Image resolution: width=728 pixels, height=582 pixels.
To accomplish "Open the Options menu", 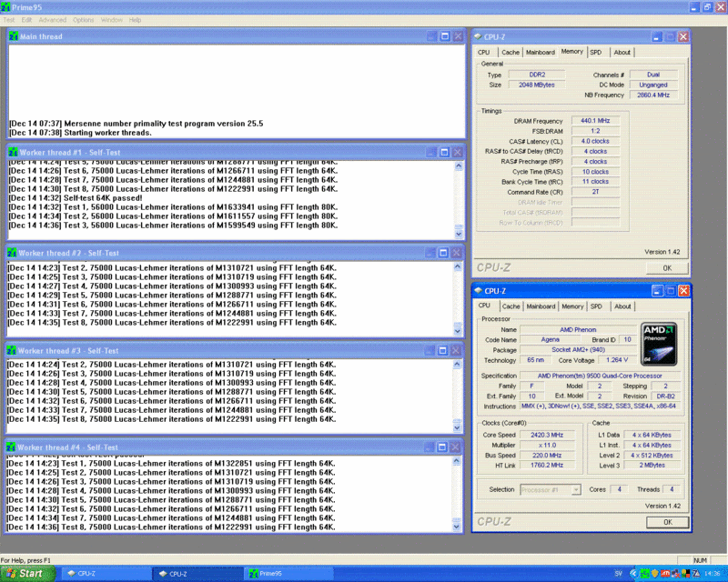I will [x=83, y=19].
